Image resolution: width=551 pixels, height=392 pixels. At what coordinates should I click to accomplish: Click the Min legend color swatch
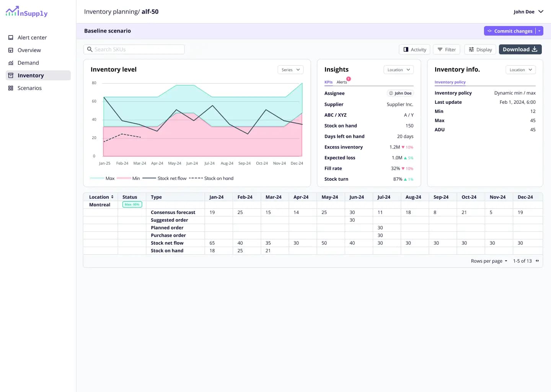124,178
